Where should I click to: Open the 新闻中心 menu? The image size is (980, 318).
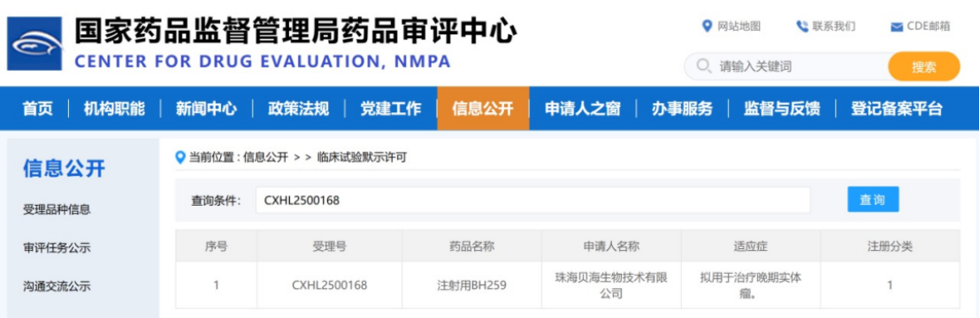tap(206, 109)
